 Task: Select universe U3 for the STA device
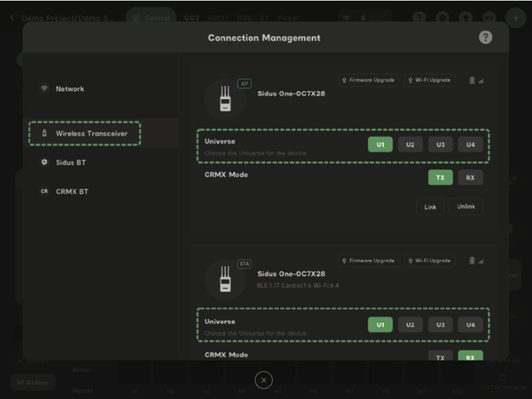pyautogui.click(x=441, y=325)
